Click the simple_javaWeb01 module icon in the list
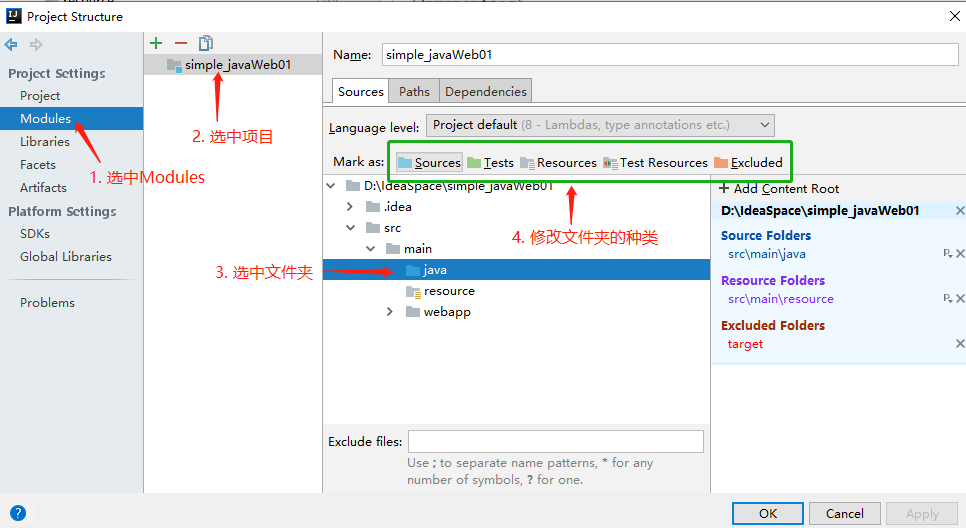The width and height of the screenshot is (966, 528). click(174, 65)
